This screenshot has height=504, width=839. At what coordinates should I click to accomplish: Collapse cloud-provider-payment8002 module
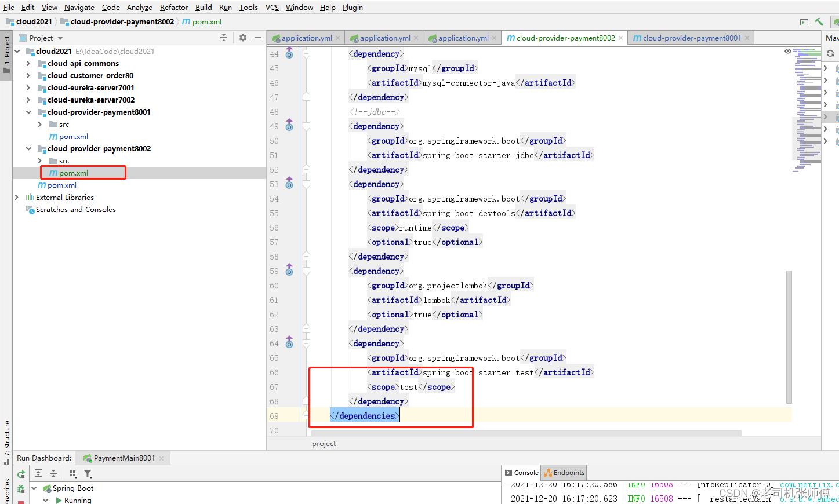pyautogui.click(x=28, y=148)
